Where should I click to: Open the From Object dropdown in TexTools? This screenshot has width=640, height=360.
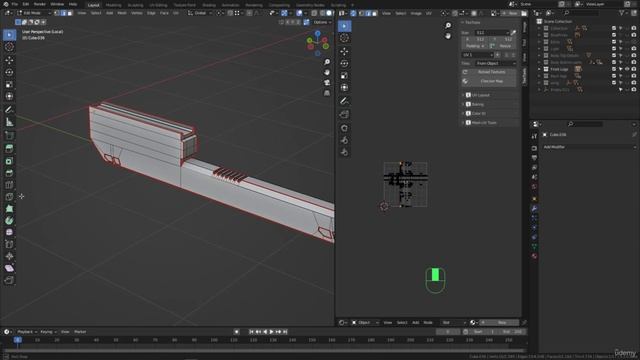tap(496, 63)
